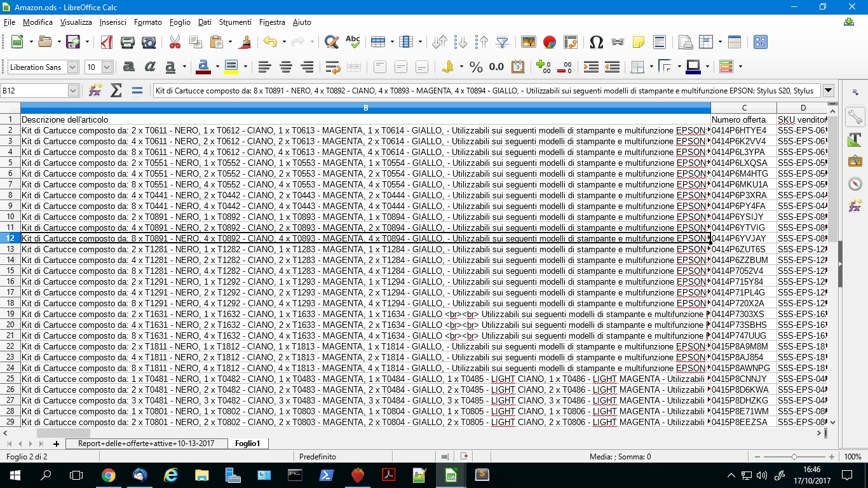Click the font color swatch
868x488 pixels.
pyautogui.click(x=203, y=67)
